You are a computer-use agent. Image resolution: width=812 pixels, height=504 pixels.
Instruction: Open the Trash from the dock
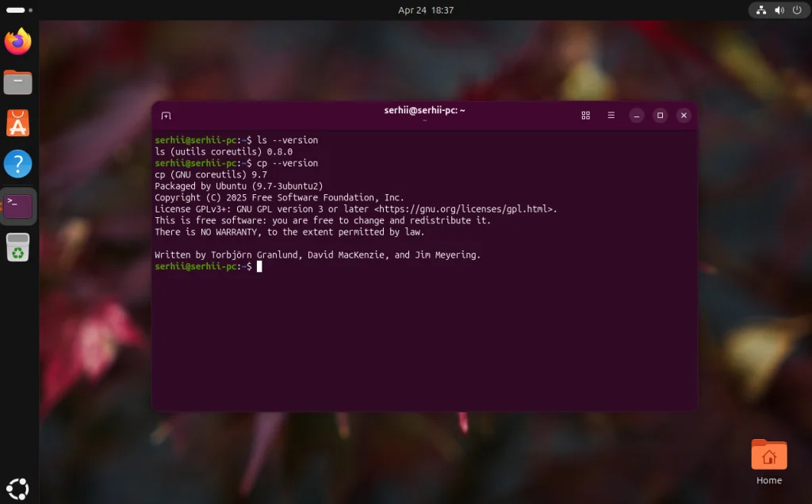pyautogui.click(x=18, y=247)
